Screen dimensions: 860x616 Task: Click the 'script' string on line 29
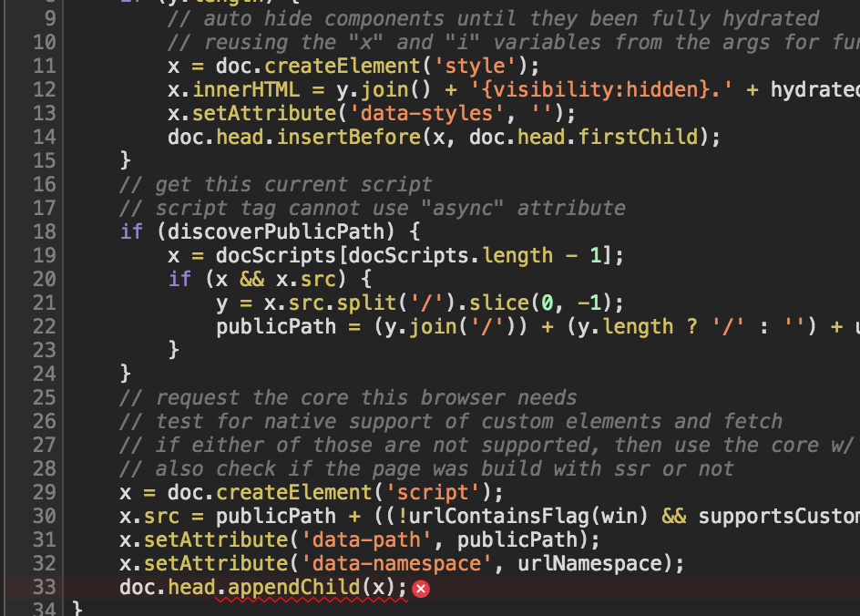pyautogui.click(x=433, y=492)
